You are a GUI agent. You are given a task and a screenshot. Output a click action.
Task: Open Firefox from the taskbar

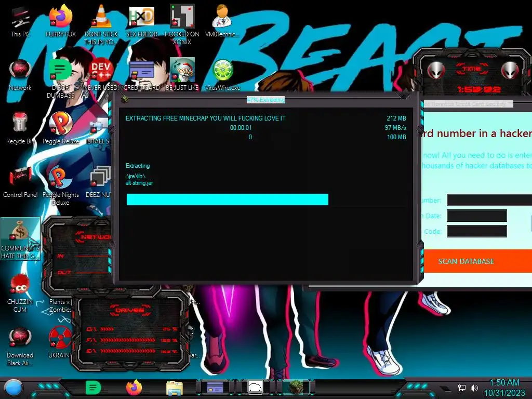tap(134, 388)
